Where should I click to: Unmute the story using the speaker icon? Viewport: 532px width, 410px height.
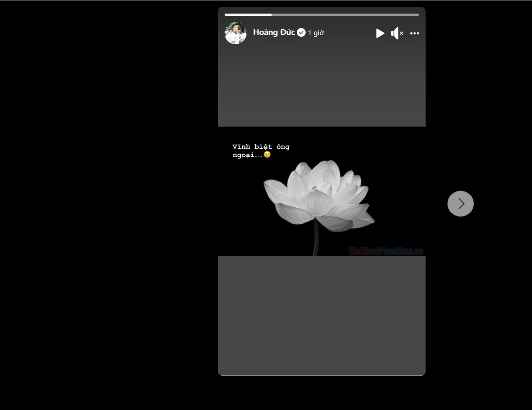397,33
